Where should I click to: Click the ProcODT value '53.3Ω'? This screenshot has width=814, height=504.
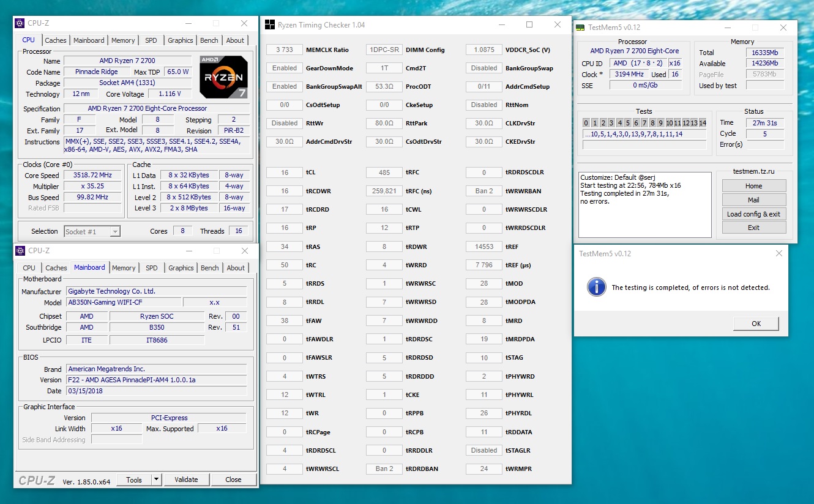(x=384, y=87)
